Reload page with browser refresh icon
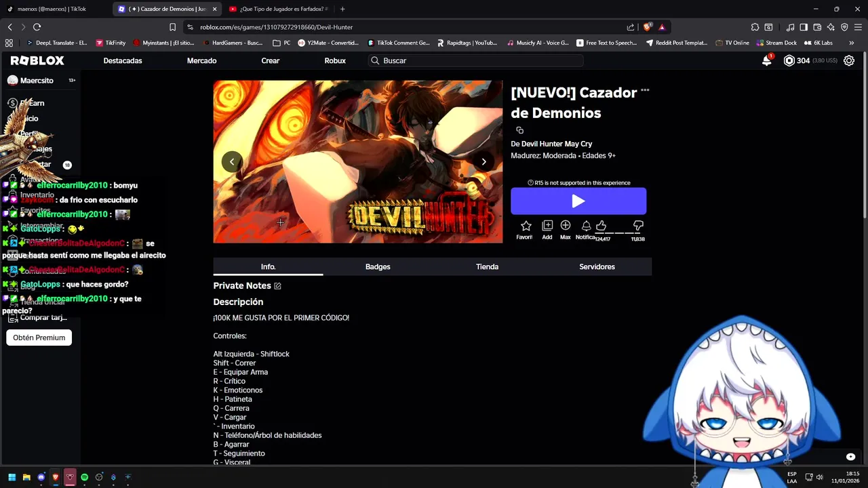The width and height of the screenshot is (868, 488). 37,27
